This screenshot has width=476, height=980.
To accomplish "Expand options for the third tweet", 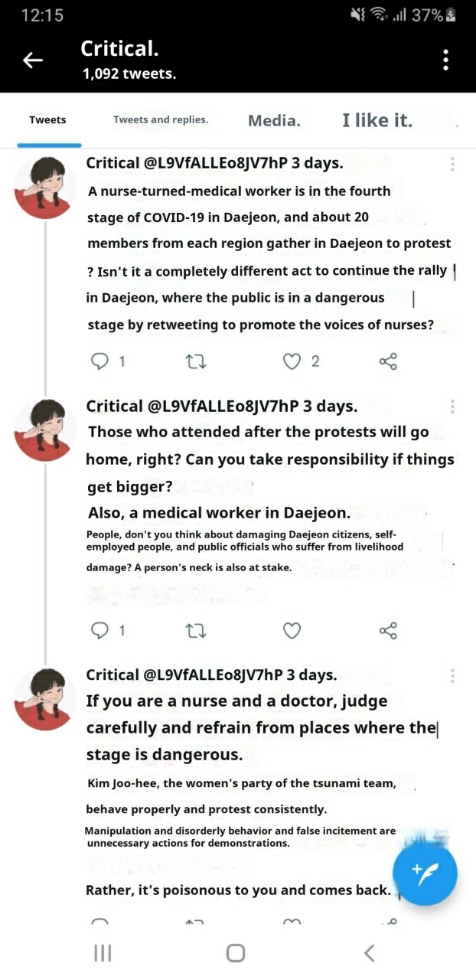I will (452, 675).
